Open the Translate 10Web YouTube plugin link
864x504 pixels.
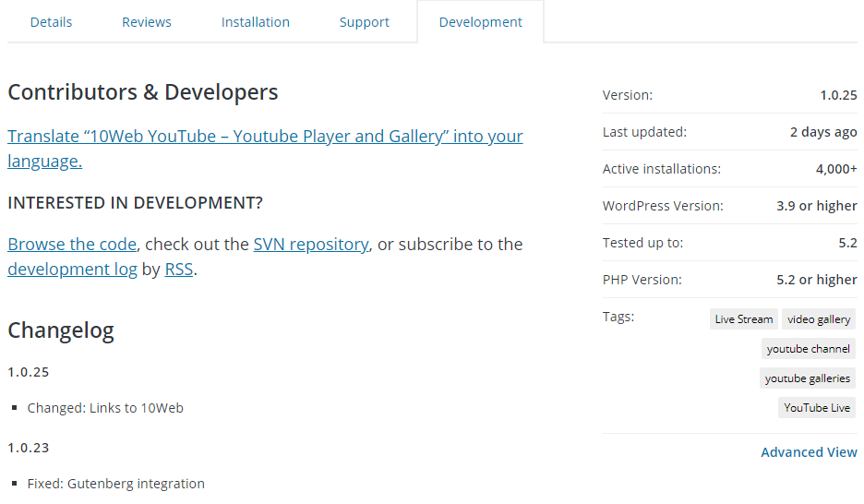pos(265,137)
